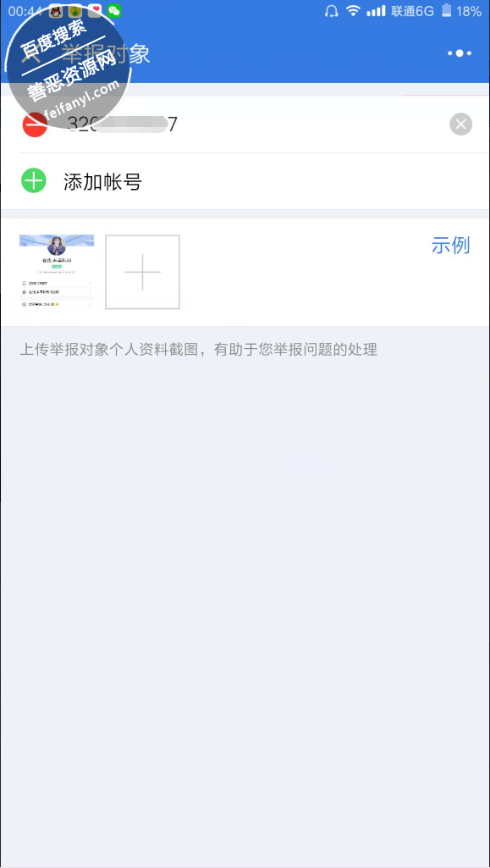Tap the battery icon beside 18%
The width and height of the screenshot is (490, 868).
tap(446, 11)
